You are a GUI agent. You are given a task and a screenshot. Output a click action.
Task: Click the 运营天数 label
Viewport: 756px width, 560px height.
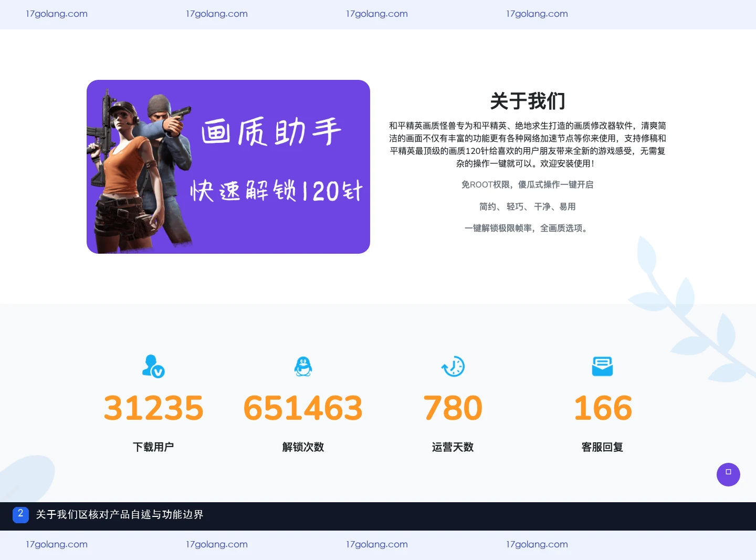[453, 447]
